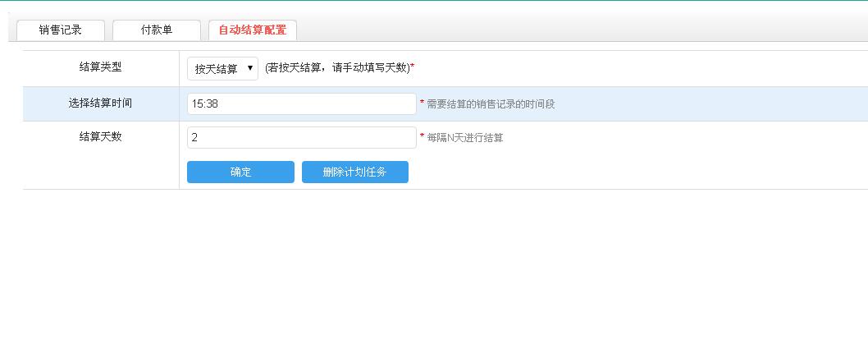Click the hint 需要结算的销售记录的时间段

(491, 104)
